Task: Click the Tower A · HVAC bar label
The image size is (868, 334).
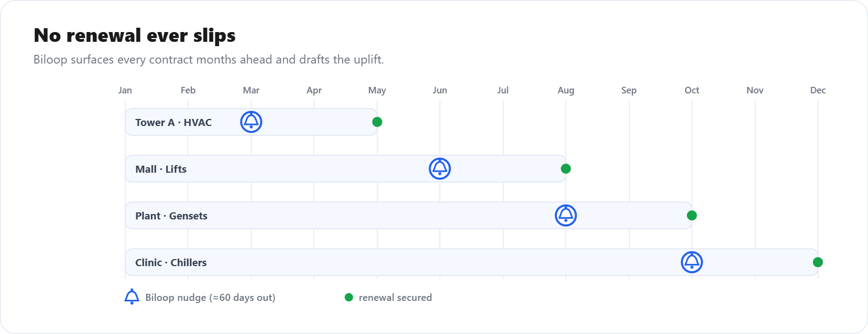Action: [173, 122]
